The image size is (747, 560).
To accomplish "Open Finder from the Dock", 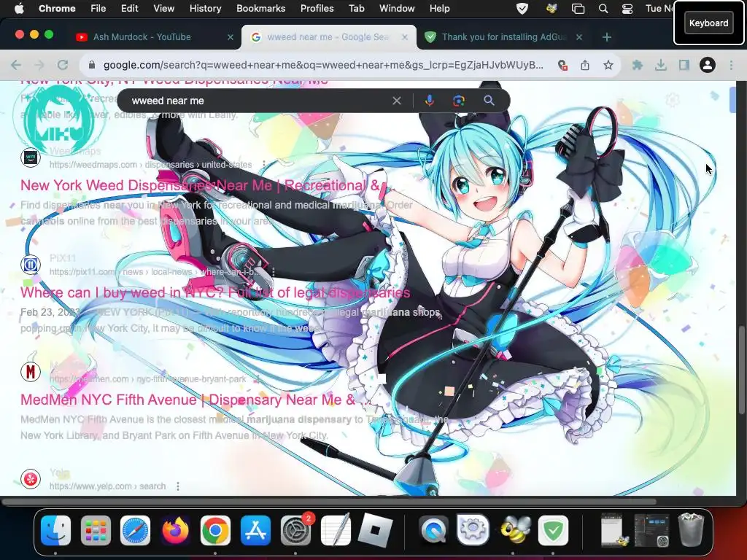I will (x=55, y=530).
